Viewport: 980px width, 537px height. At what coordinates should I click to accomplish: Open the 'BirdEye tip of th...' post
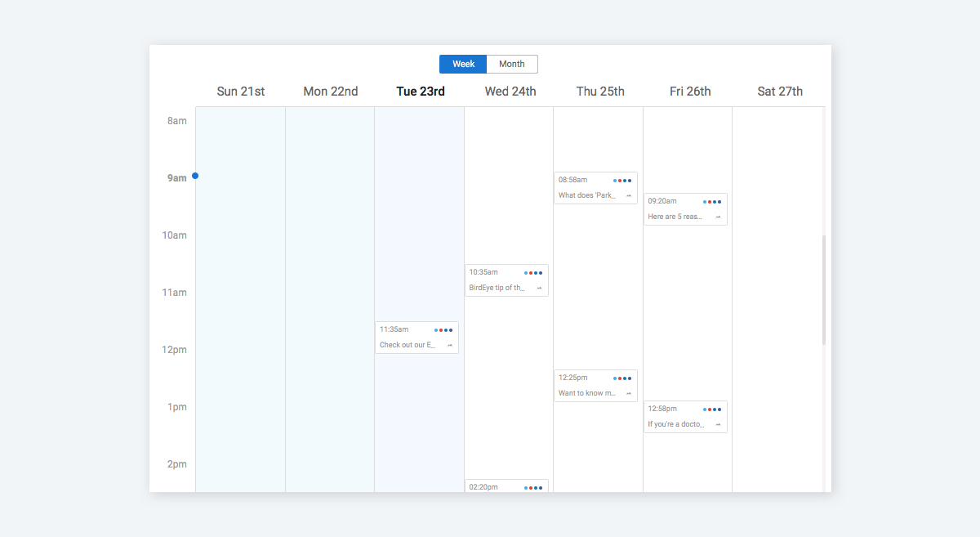pyautogui.click(x=497, y=288)
